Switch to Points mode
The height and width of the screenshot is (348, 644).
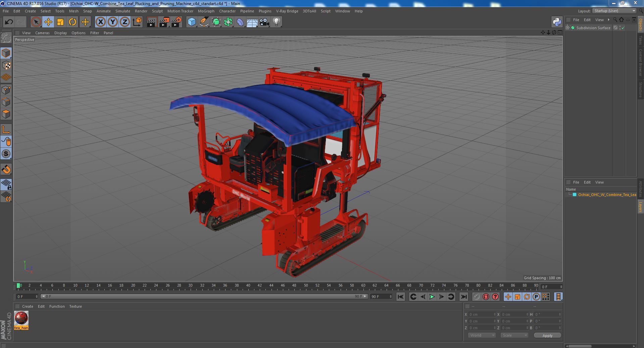[6, 90]
